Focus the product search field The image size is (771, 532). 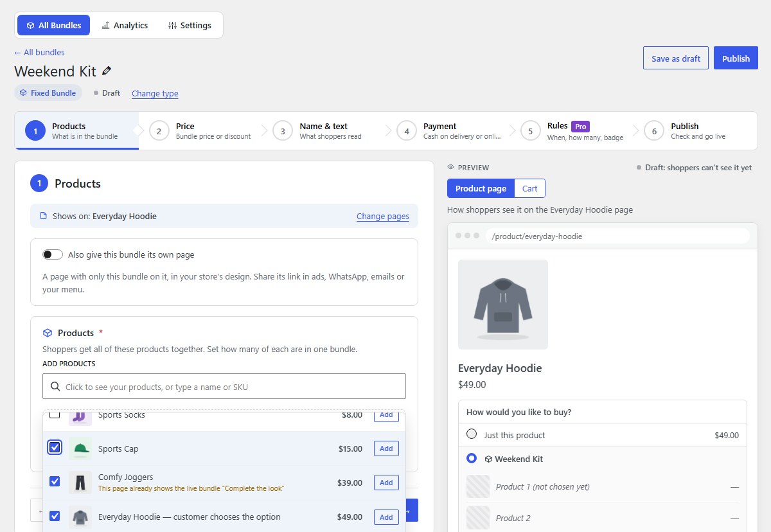pyautogui.click(x=224, y=386)
